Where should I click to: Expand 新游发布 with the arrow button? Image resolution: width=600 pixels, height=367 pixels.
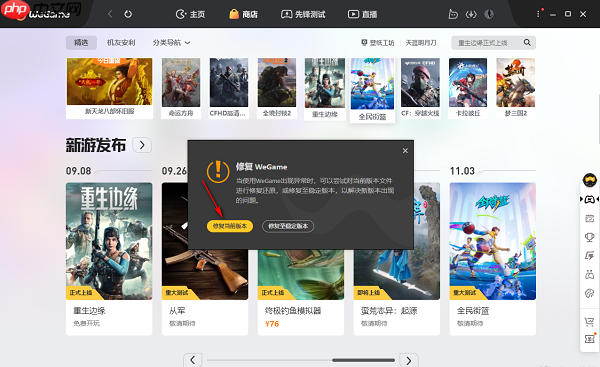coord(142,145)
